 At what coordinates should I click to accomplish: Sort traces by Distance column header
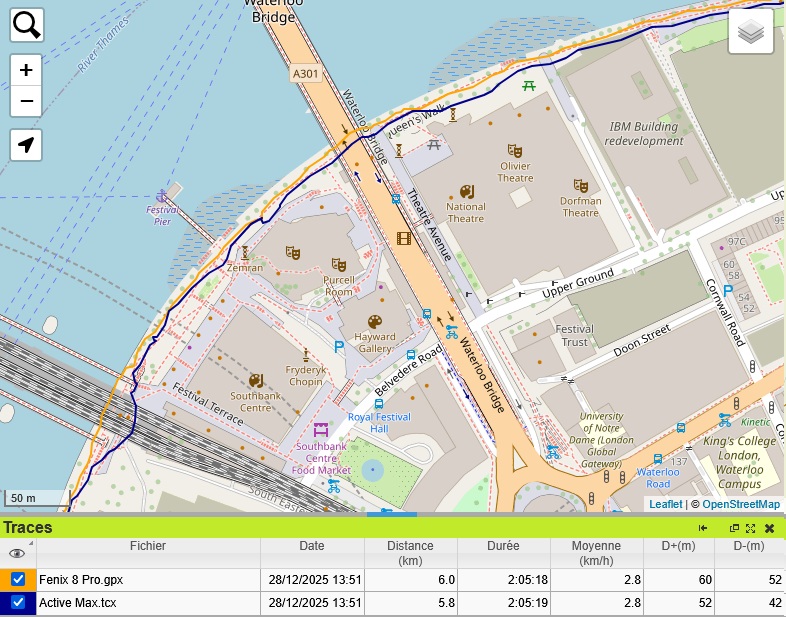(410, 553)
